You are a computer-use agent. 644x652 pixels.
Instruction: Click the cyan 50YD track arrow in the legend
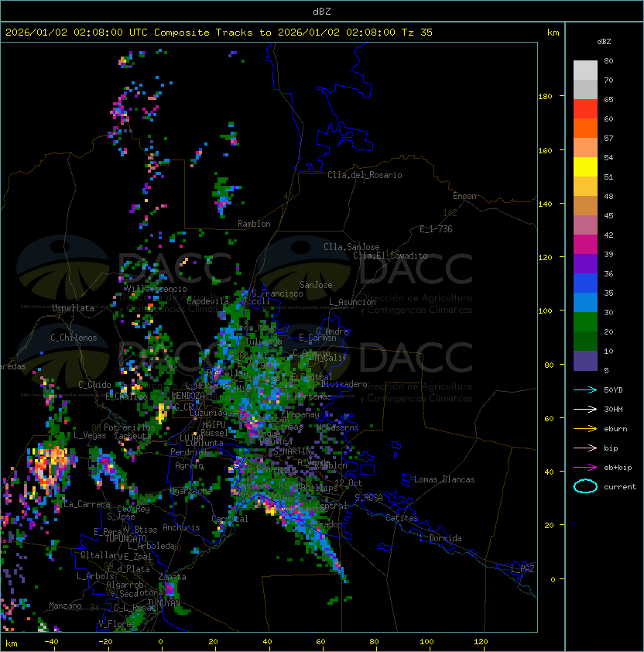(x=585, y=390)
